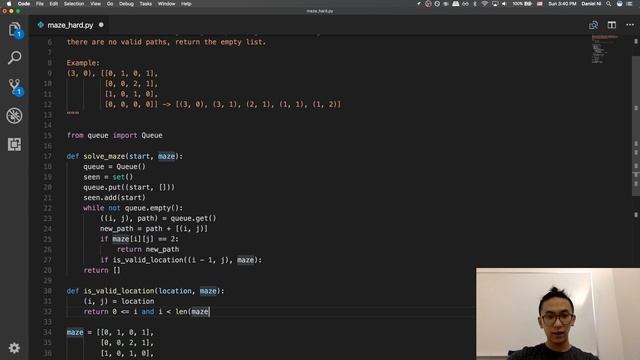Image resolution: width=640 pixels, height=360 pixels.
Task: Click 'queue.put((start, []))' line
Action: pyautogui.click(x=129, y=187)
